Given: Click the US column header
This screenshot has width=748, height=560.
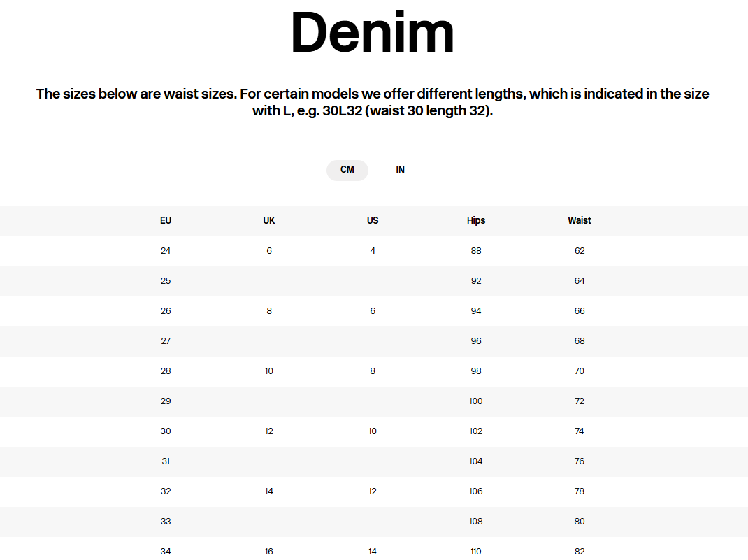Looking at the screenshot, I should (x=373, y=220).
